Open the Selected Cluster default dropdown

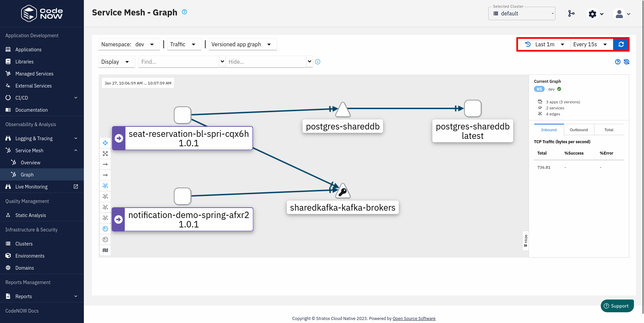point(522,13)
